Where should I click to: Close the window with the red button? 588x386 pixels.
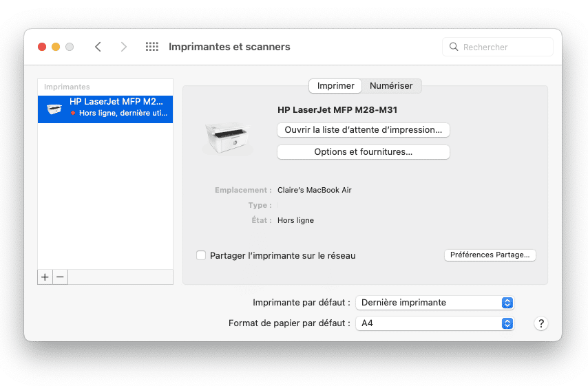pyautogui.click(x=42, y=47)
